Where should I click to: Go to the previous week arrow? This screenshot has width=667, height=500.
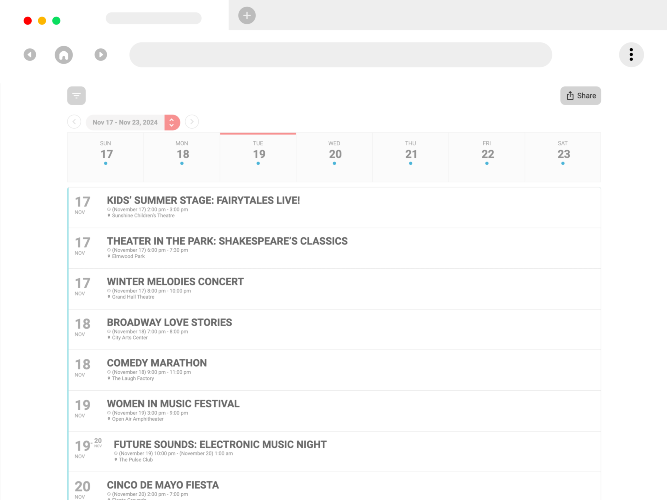point(74,122)
